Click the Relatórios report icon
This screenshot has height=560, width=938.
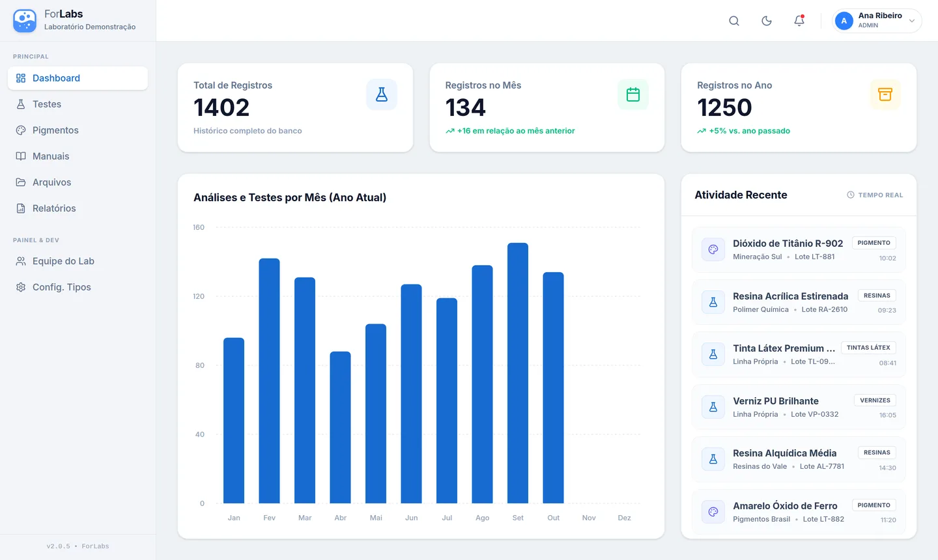click(x=21, y=208)
